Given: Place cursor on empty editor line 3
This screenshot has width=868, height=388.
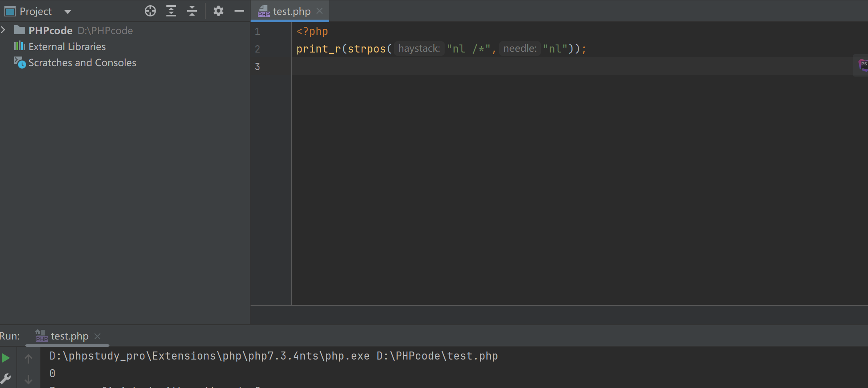Looking at the screenshot, I should pos(481,66).
